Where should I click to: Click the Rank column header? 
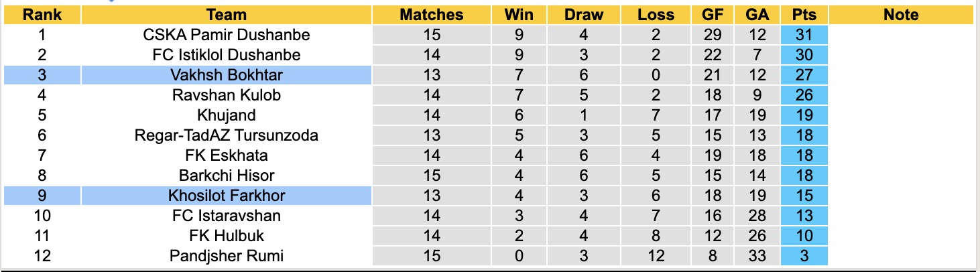(x=42, y=15)
